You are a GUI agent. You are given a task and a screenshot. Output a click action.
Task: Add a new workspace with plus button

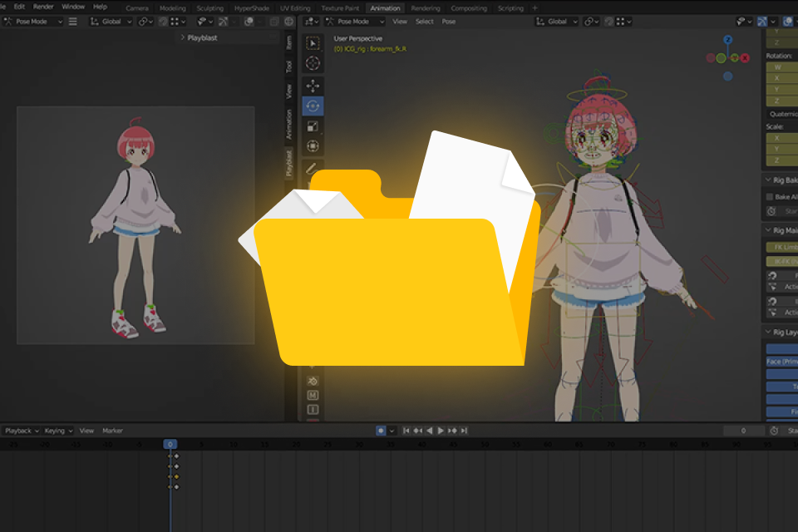534,8
